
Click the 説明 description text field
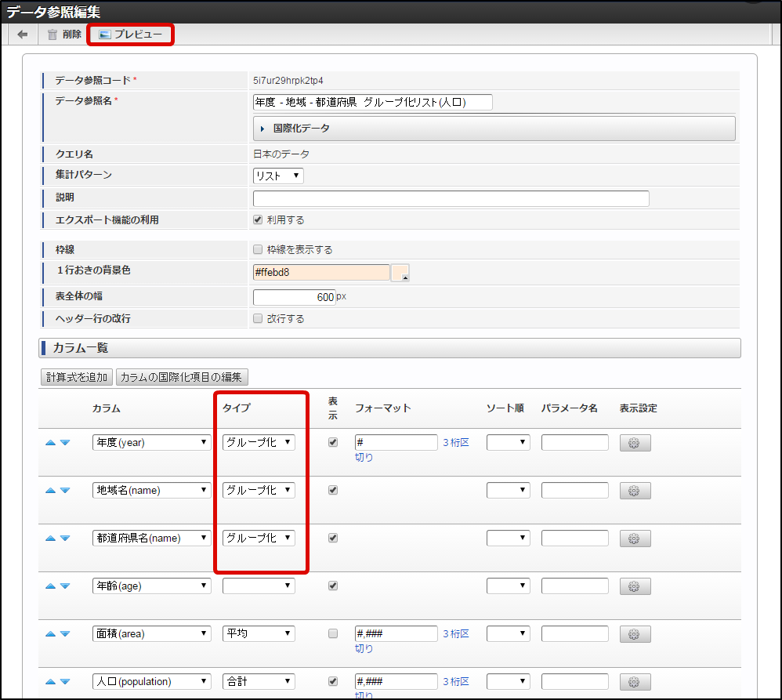click(451, 198)
